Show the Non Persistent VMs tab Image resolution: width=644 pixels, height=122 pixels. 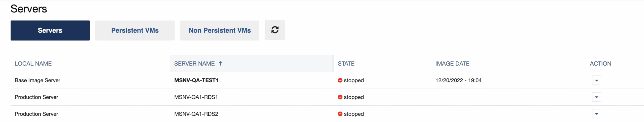220,30
